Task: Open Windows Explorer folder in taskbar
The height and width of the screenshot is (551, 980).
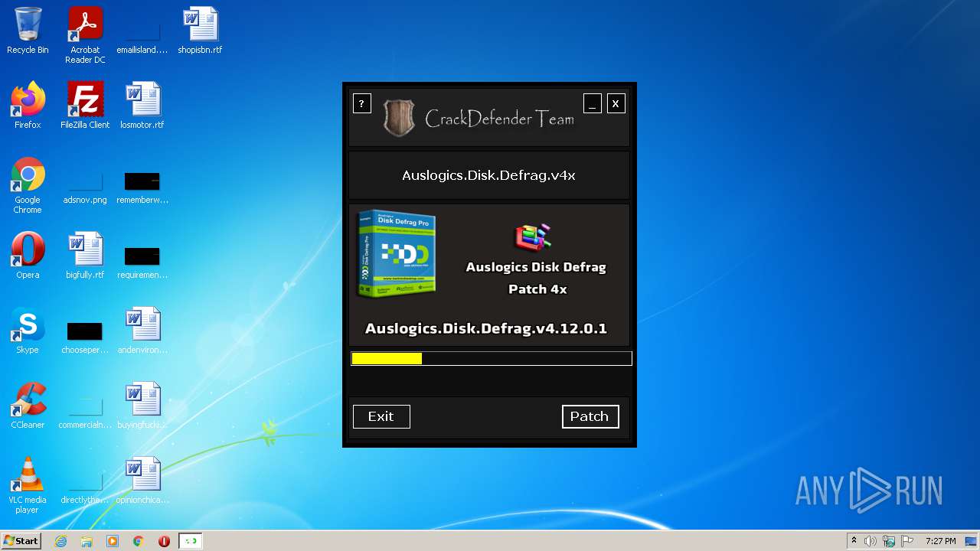Action: (87, 541)
